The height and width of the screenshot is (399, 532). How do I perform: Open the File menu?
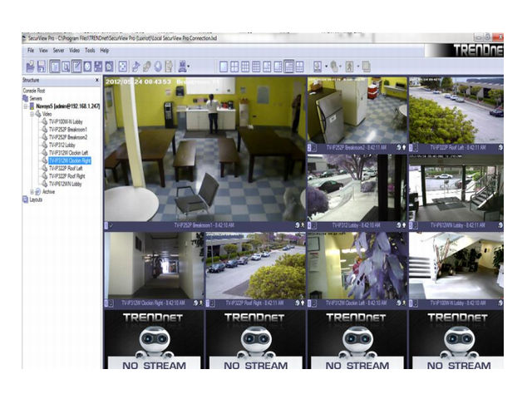pos(31,50)
